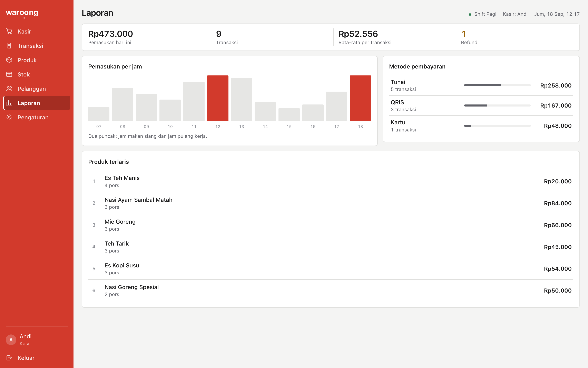Click the Rp52.556 average value
The image size is (588, 368).
coord(358,34)
